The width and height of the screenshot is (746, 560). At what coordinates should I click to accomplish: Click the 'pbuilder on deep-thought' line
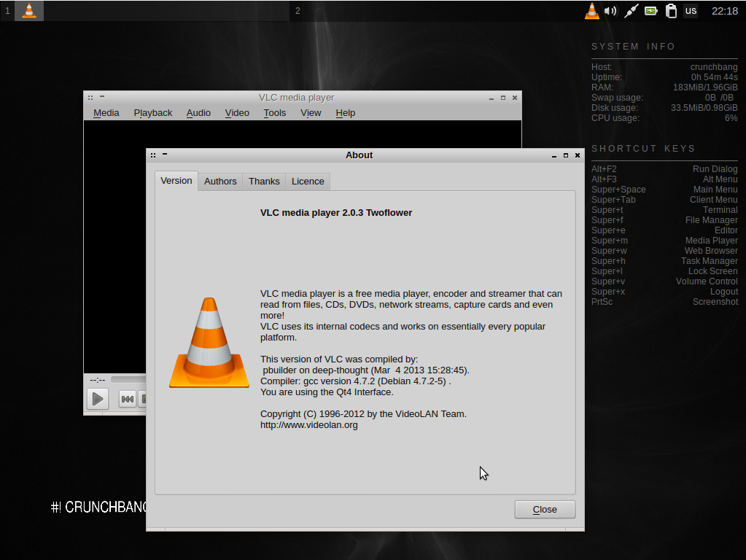coord(366,370)
